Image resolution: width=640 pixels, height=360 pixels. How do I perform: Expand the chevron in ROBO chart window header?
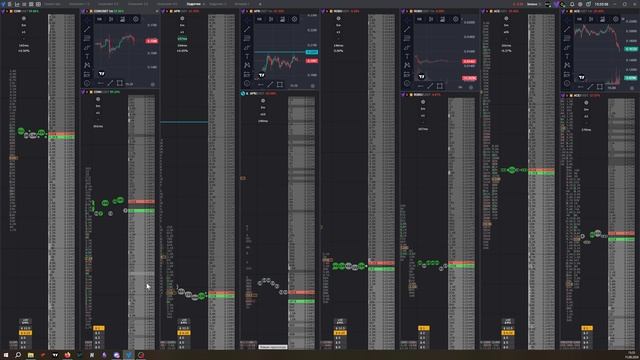(x=407, y=11)
